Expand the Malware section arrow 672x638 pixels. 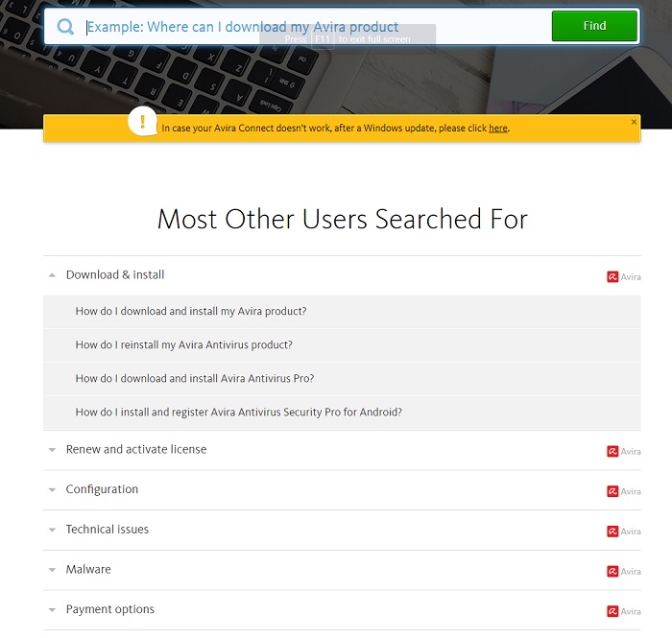pyautogui.click(x=52, y=570)
